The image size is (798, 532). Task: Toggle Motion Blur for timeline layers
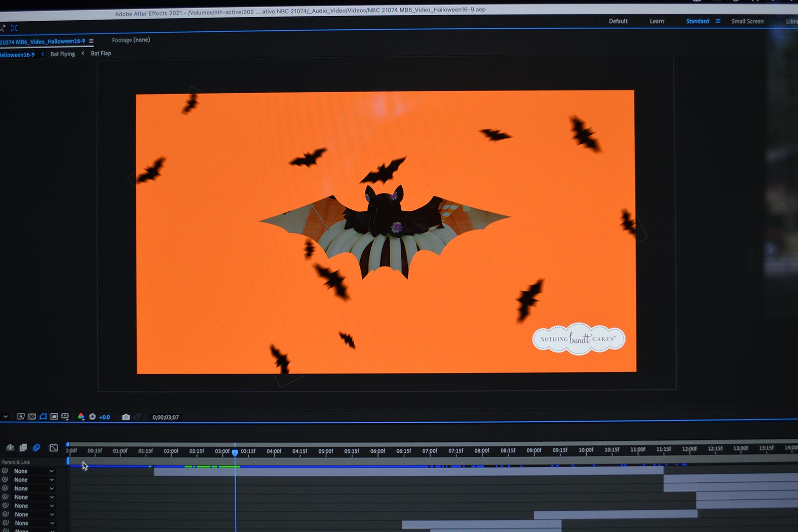(36, 447)
